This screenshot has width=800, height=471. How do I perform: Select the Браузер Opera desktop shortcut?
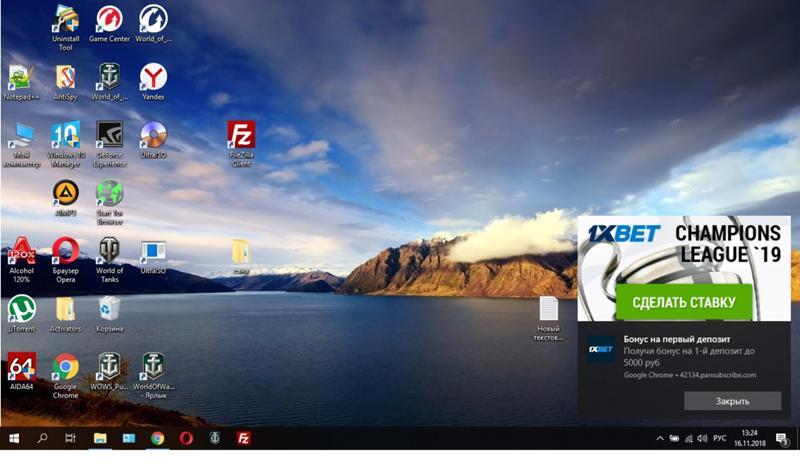pyautogui.click(x=65, y=260)
